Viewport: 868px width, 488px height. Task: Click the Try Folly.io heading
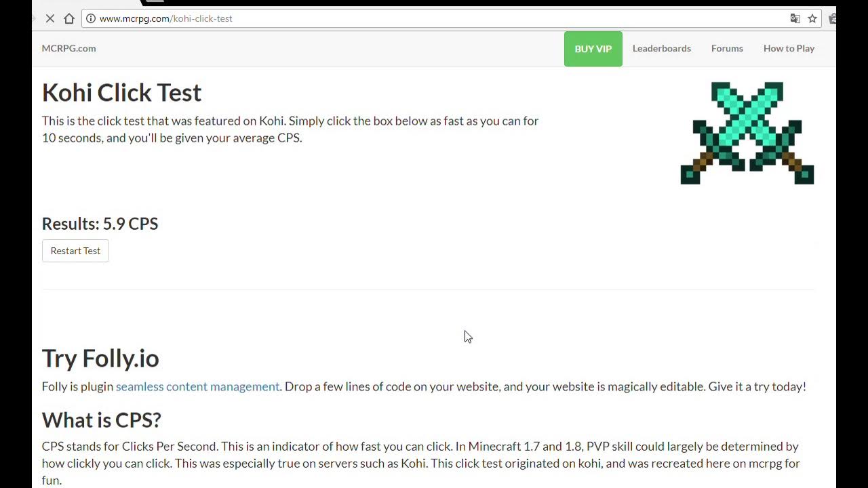coord(100,358)
